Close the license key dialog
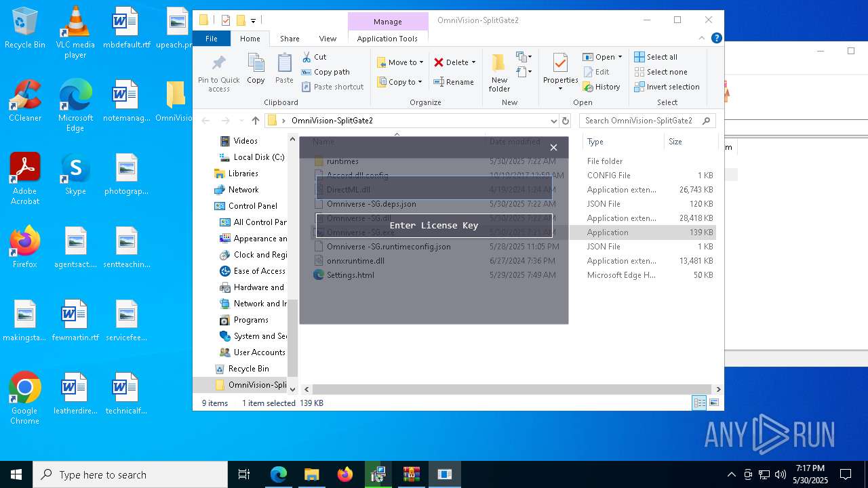This screenshot has width=868, height=488. [553, 147]
